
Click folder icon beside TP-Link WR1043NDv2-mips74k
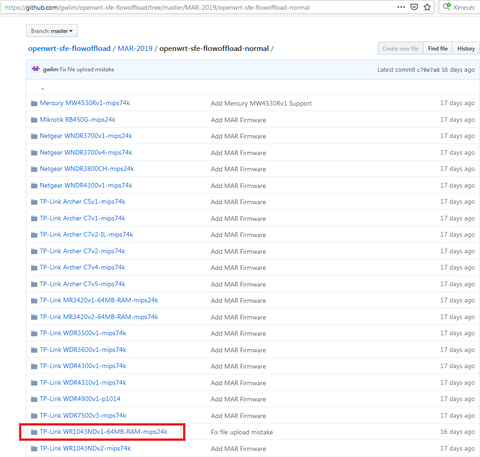click(34, 448)
